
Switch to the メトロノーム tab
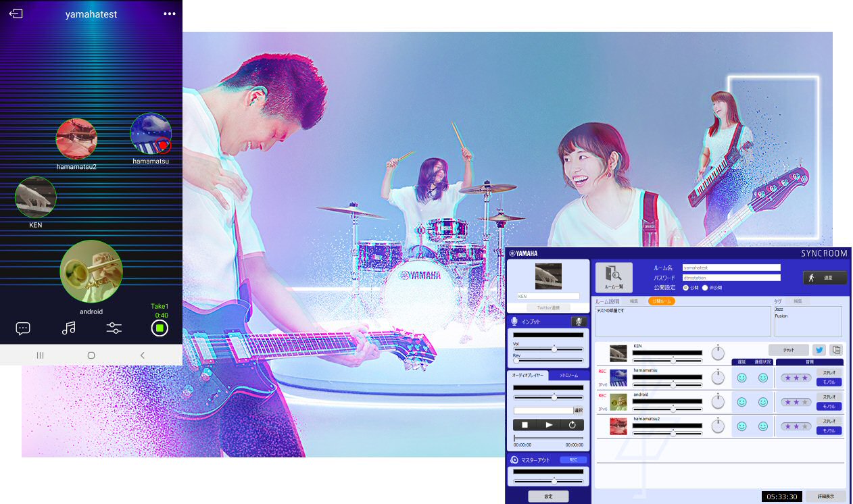pyautogui.click(x=568, y=375)
